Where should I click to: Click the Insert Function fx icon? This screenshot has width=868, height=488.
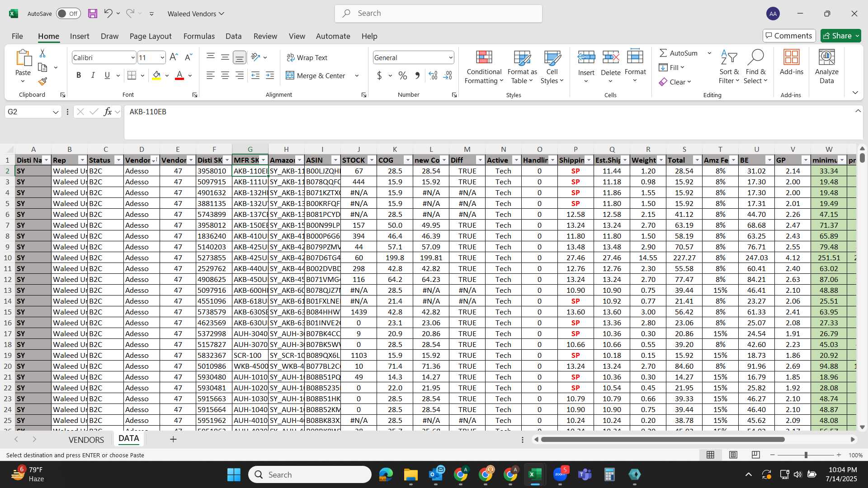tap(108, 112)
